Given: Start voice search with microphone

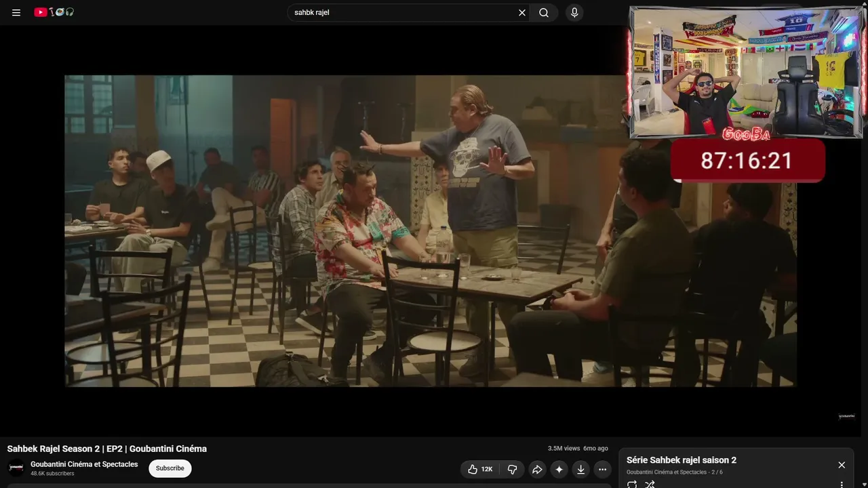Looking at the screenshot, I should coord(574,12).
